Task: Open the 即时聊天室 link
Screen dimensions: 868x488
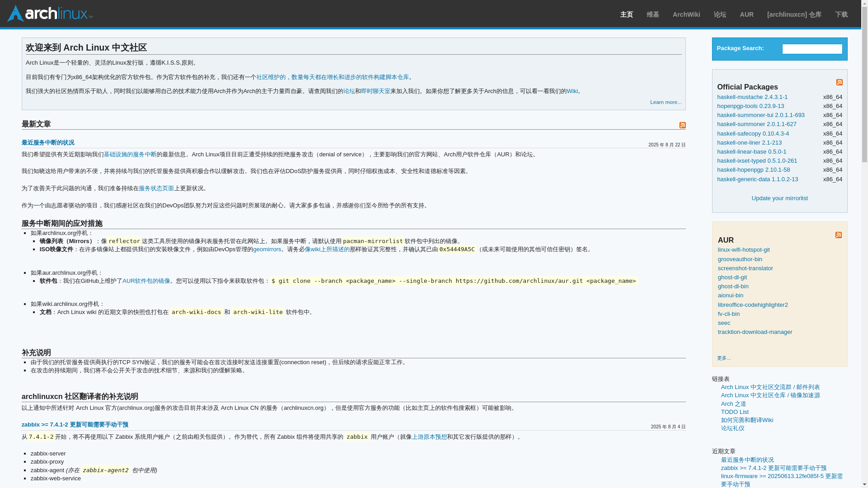Action: point(375,91)
